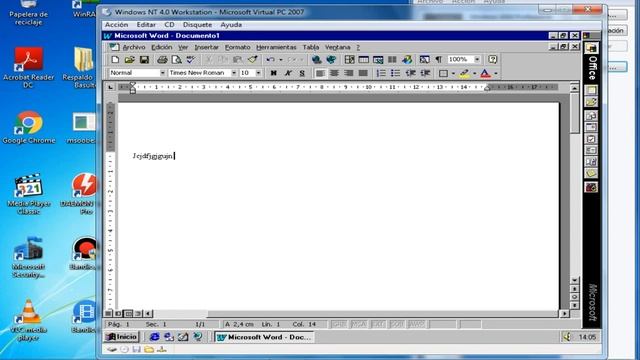
Task: Show the Drawing toolbar
Action: pos(407,60)
